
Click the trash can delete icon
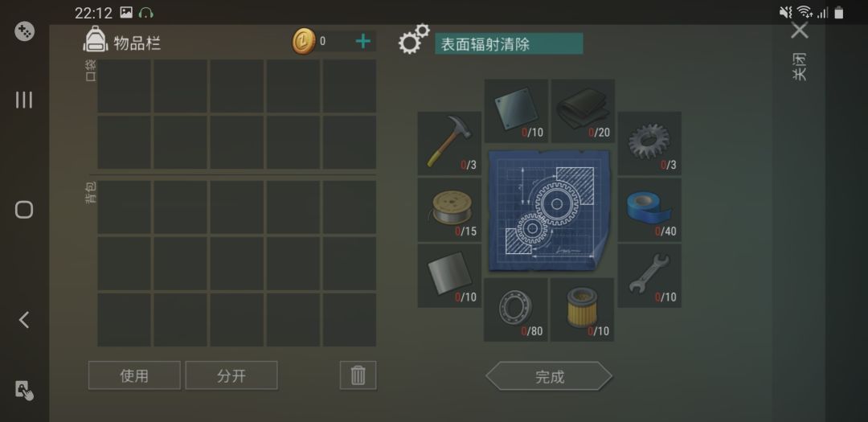(x=358, y=375)
